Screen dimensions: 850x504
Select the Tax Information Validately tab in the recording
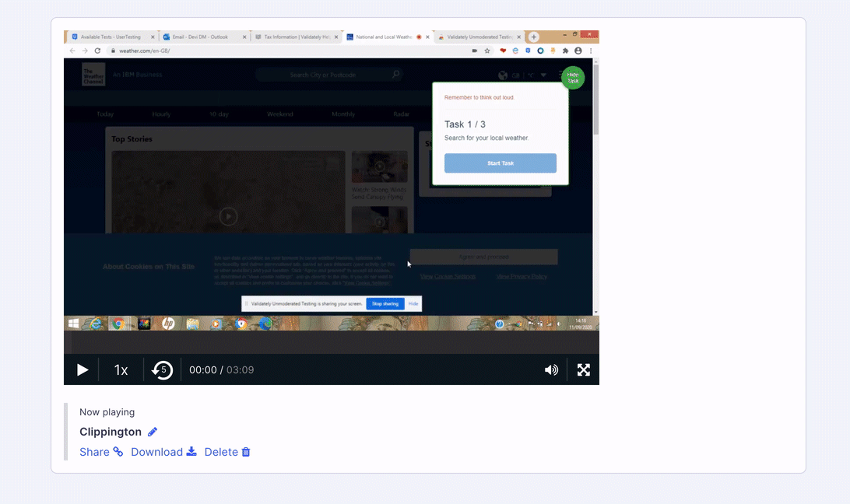tap(296, 37)
